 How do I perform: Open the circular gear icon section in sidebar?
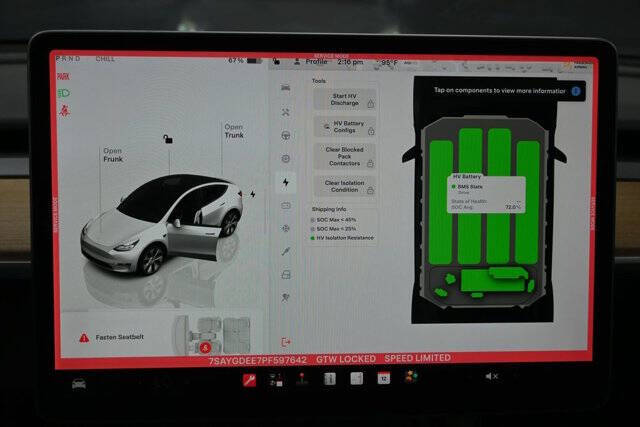coord(286,158)
